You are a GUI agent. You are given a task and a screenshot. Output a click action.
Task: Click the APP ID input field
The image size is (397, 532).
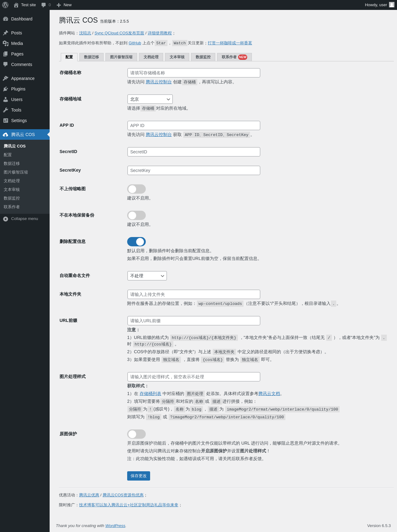pos(194,125)
